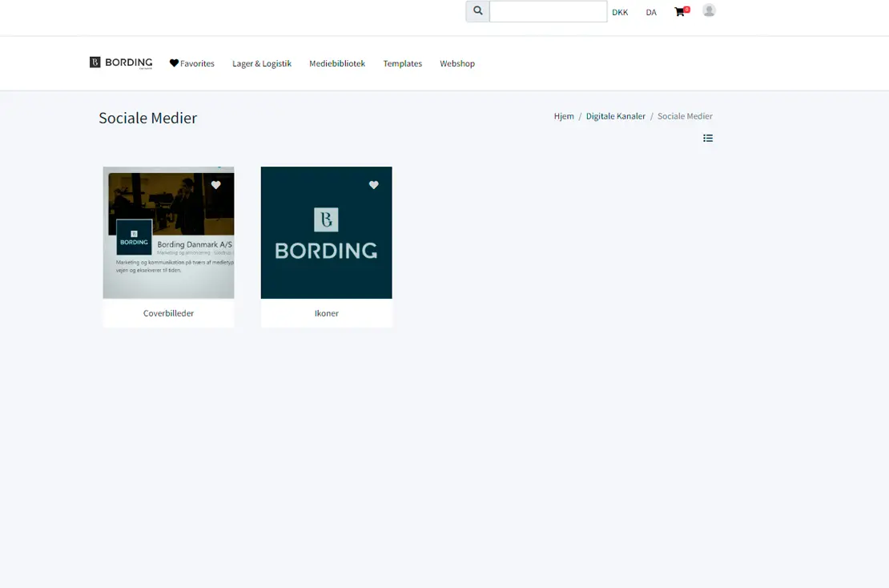This screenshot has height=588, width=889.
Task: Open the DA language selector
Action: tap(650, 12)
